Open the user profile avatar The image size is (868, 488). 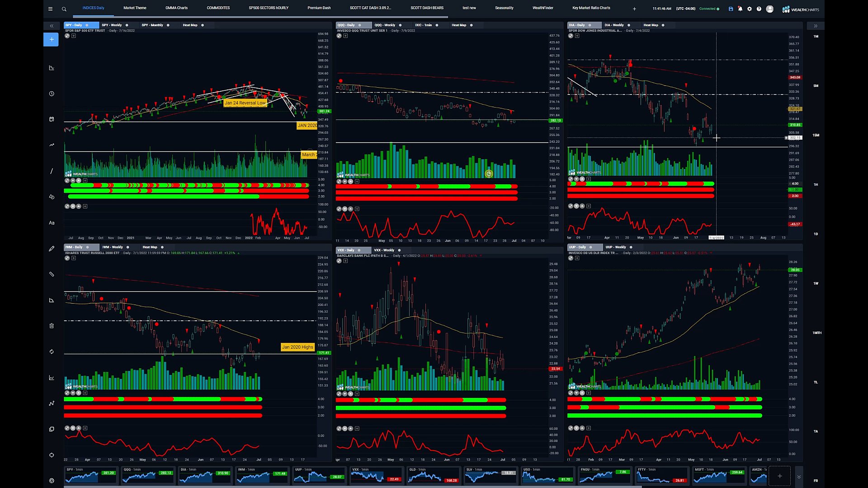[x=769, y=9]
